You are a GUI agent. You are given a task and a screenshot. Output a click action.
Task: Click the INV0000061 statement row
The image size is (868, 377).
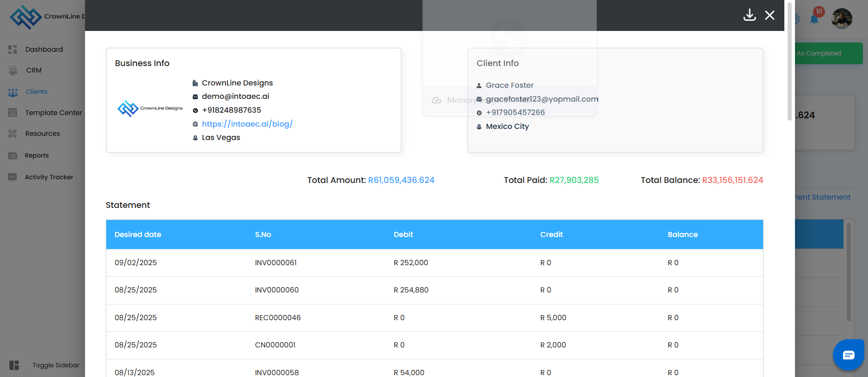tap(275, 262)
